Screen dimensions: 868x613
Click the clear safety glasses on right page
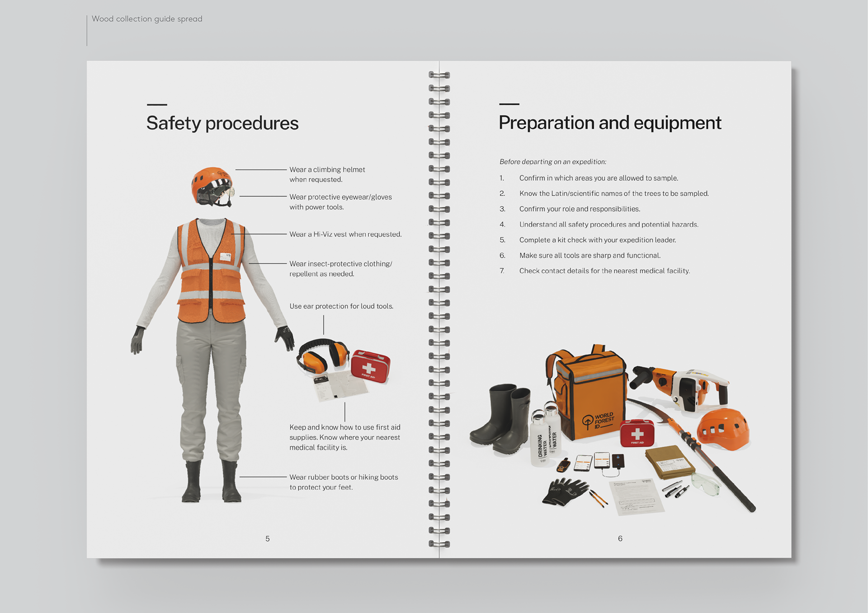click(x=705, y=485)
